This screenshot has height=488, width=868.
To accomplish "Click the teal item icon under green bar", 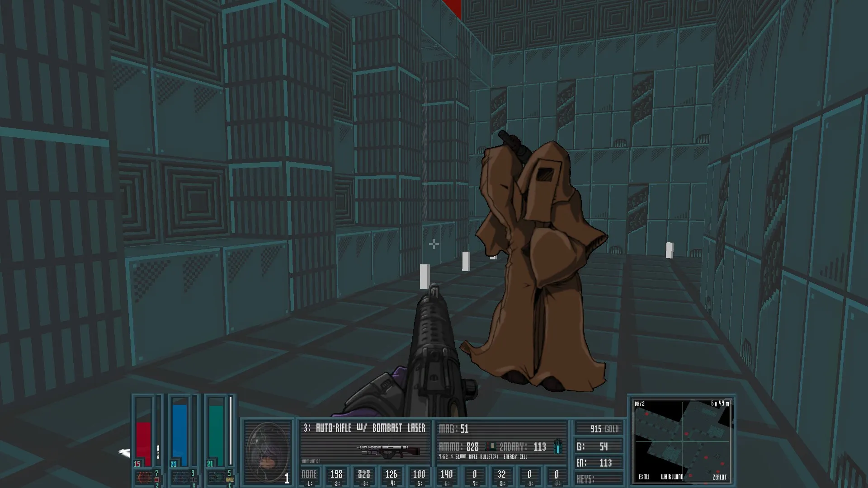I will click(217, 477).
